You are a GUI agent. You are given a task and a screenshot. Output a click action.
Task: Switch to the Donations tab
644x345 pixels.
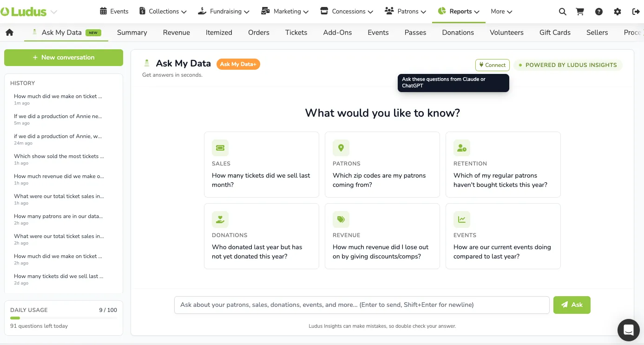tap(458, 33)
